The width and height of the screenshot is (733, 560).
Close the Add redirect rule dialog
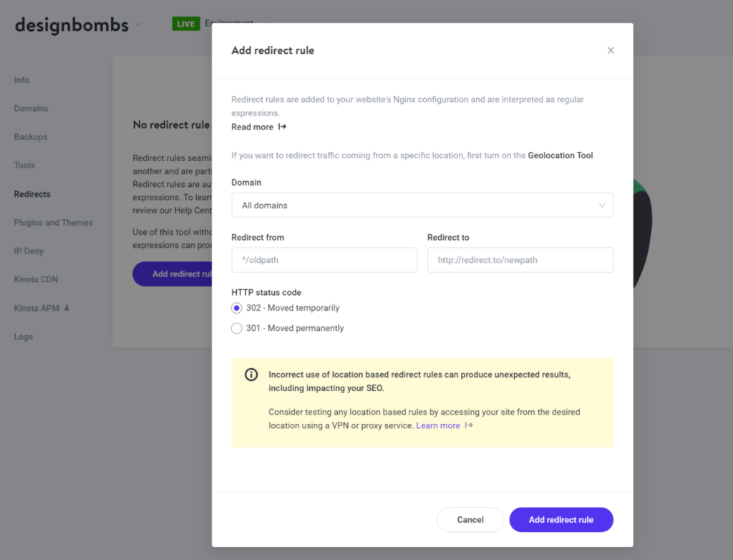pos(611,50)
